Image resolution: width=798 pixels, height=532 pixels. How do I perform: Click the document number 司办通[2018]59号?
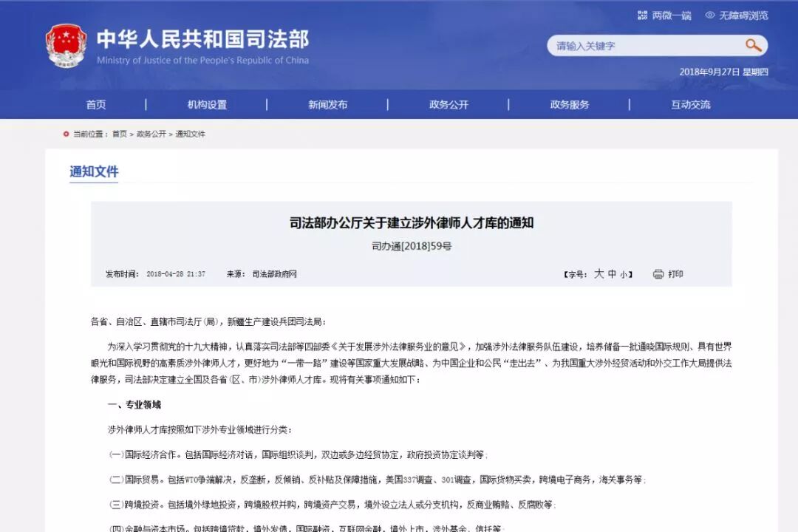point(412,246)
